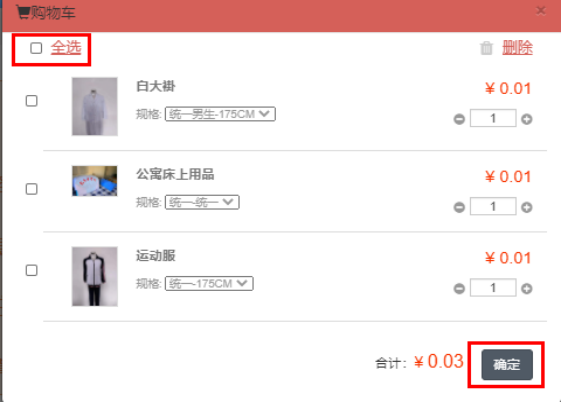The height and width of the screenshot is (402, 561).
Task: Click the 确定 confirm button
Action: click(x=507, y=364)
